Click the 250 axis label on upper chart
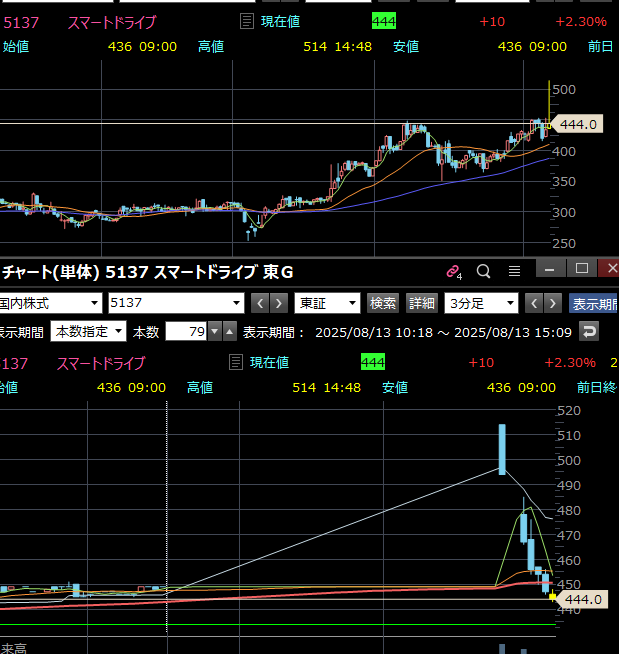This screenshot has width=619, height=654. (x=564, y=243)
